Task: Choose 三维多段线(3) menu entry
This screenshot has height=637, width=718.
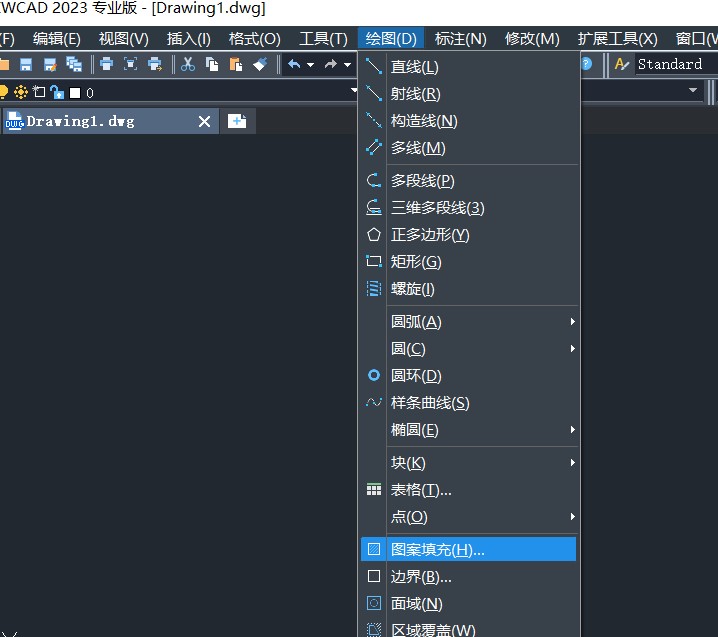Action: point(468,207)
